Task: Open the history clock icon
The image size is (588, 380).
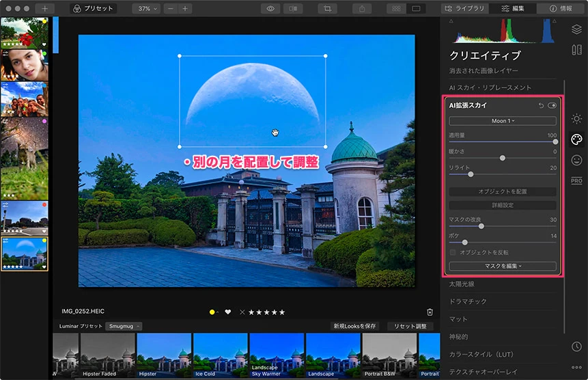Action: coord(576,347)
